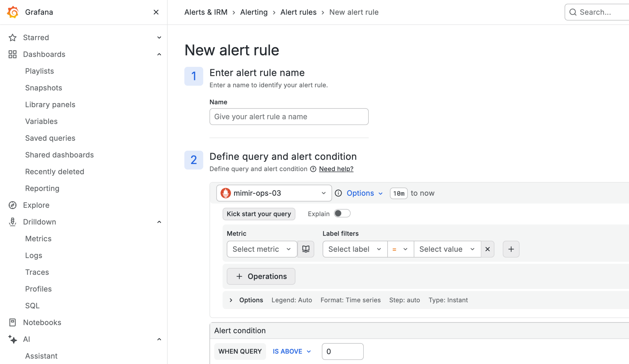Open the metrics explorer book icon
Viewport: 629px width, 364px height.
[306, 249]
